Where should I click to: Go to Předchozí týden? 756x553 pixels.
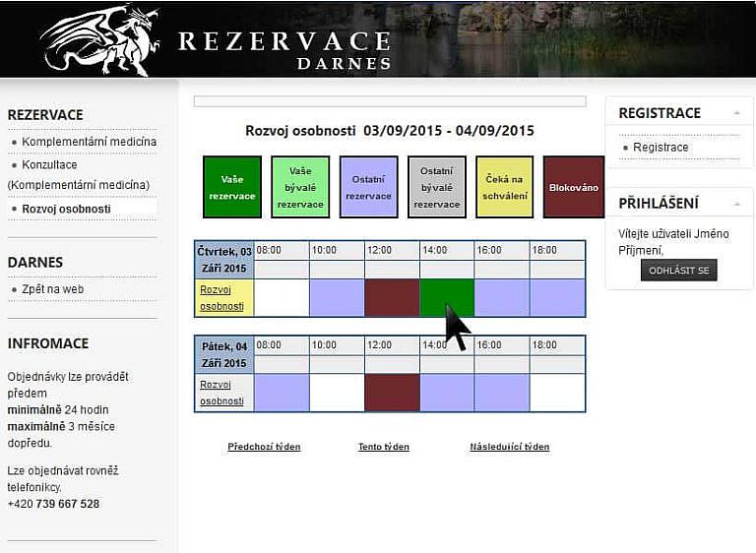point(264,447)
